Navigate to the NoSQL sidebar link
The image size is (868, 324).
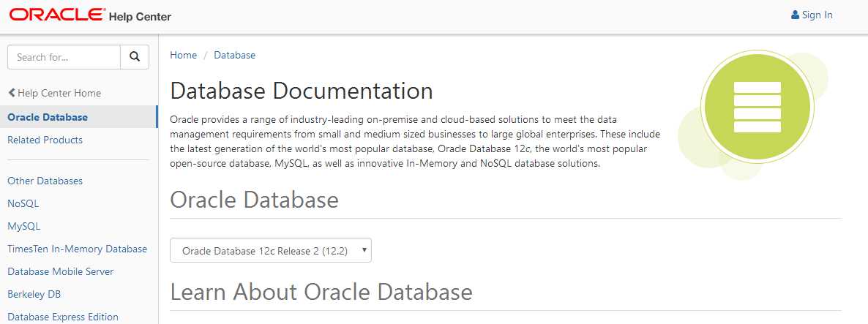point(23,203)
